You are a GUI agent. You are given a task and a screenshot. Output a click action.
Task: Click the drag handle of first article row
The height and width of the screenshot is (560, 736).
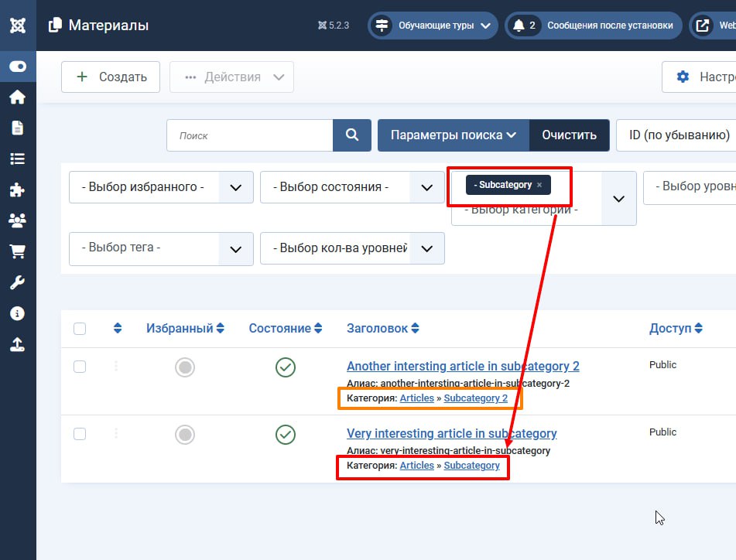click(116, 366)
